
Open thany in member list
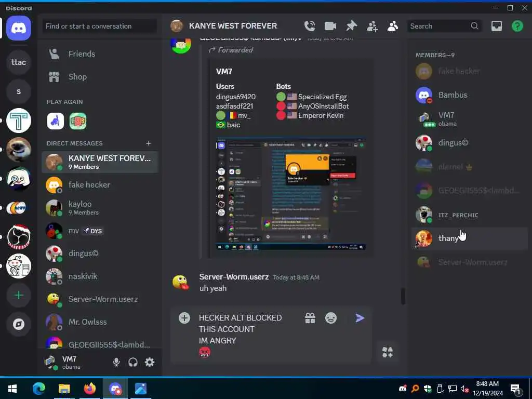(469, 238)
